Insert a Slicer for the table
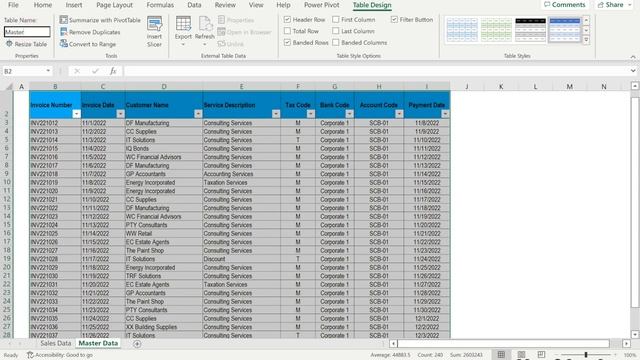The image size is (640, 360). (x=154, y=32)
